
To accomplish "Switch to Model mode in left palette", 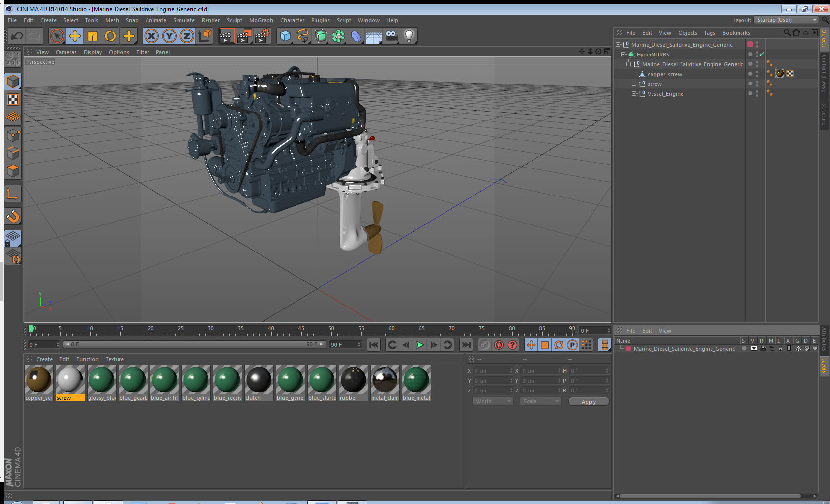I will click(13, 82).
